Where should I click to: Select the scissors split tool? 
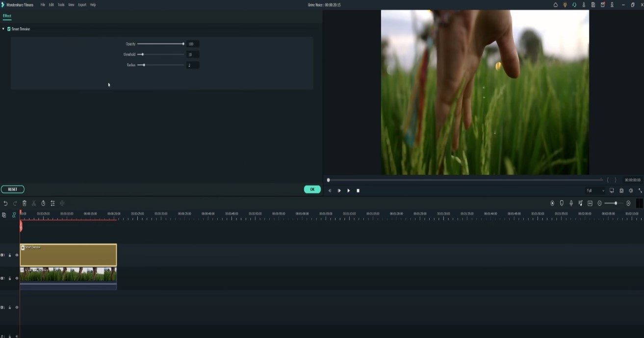click(x=34, y=203)
